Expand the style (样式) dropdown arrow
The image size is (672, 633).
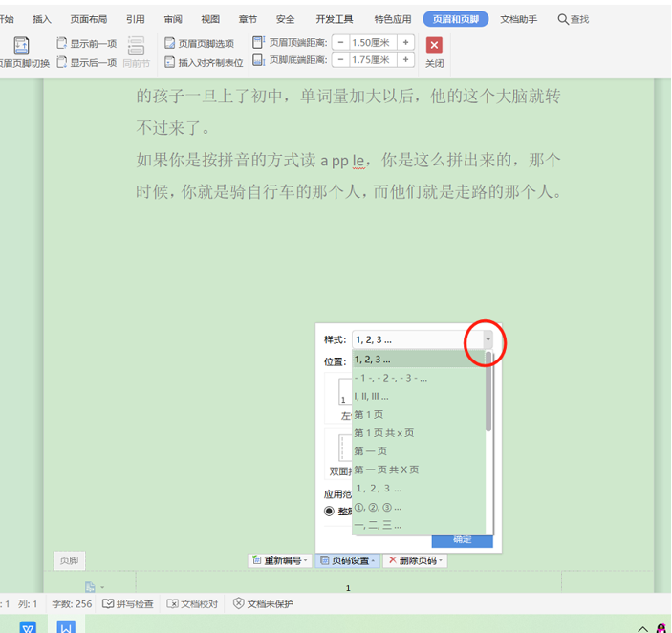488,339
